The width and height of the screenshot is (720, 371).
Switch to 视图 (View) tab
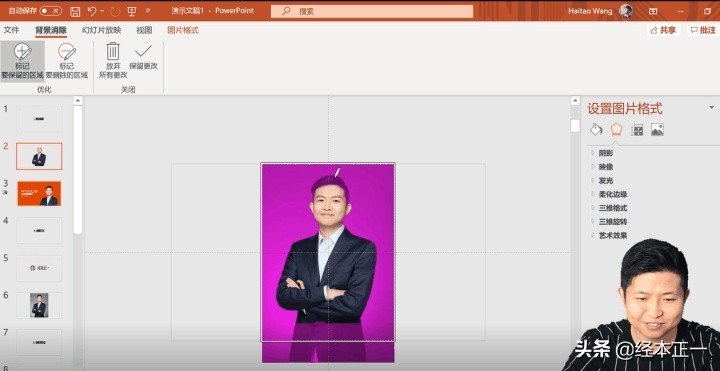coord(144,30)
